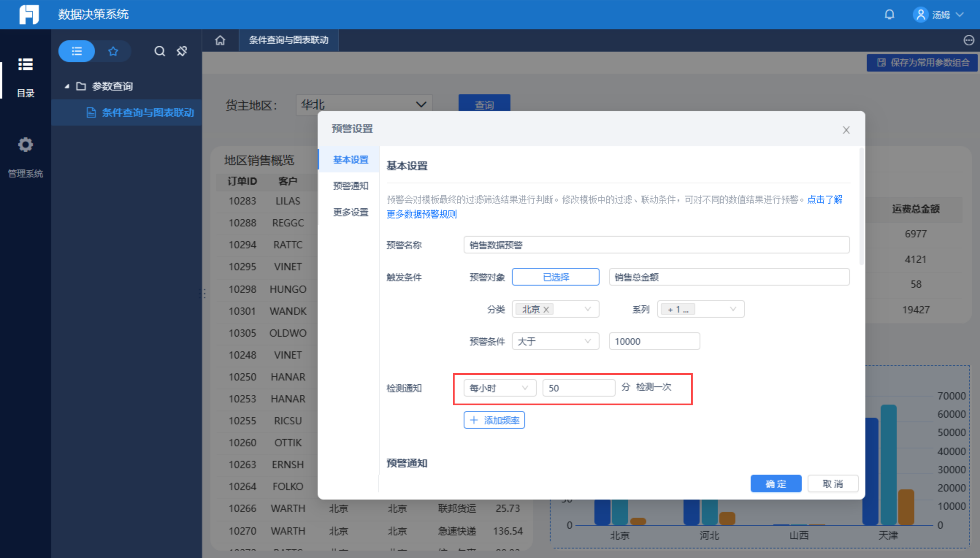The image size is (980, 558).
Task: Click the 目录 directory list icon
Action: point(25,64)
